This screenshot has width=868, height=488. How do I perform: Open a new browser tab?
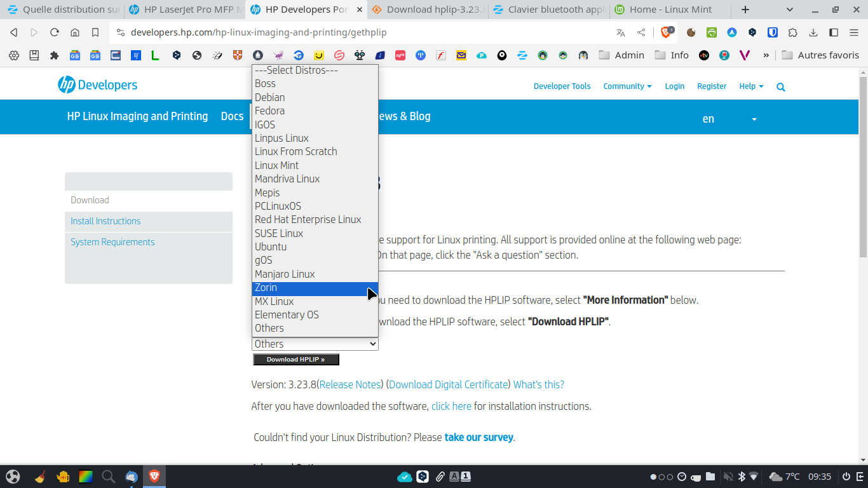[x=745, y=10]
